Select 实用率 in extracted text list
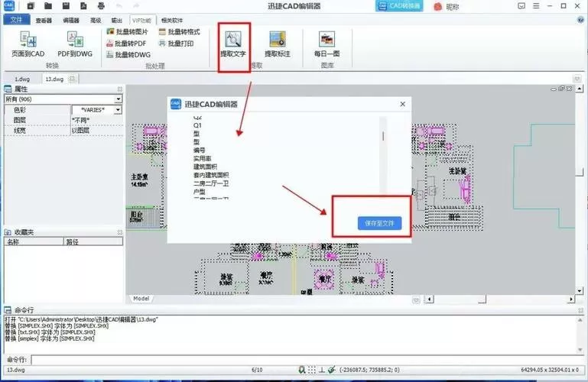The width and height of the screenshot is (588, 382). (202, 158)
